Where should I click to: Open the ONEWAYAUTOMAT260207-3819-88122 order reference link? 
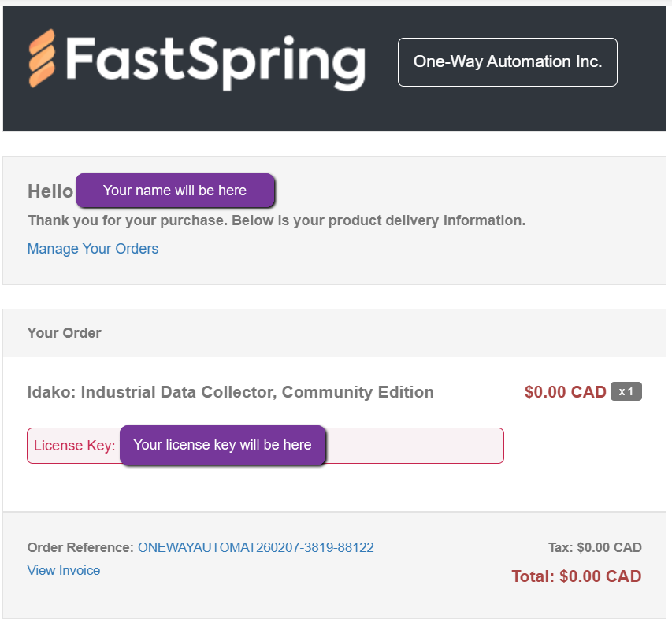click(255, 547)
